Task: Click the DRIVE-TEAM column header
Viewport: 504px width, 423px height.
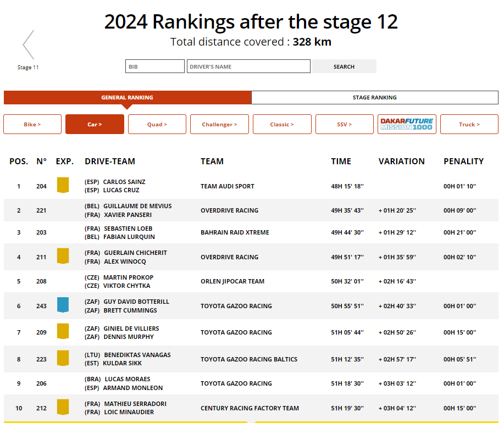Action: [x=110, y=162]
